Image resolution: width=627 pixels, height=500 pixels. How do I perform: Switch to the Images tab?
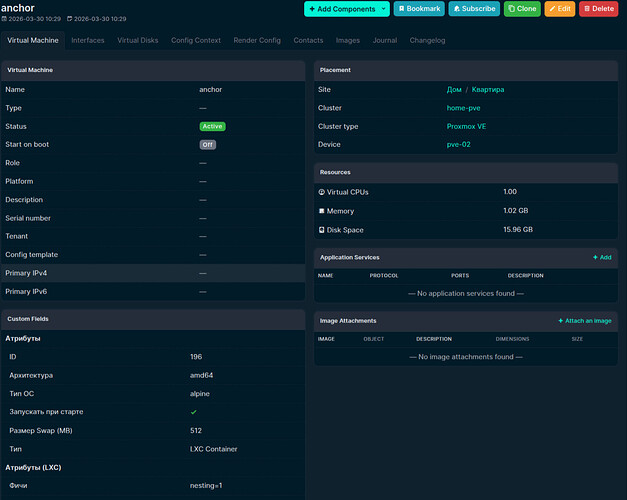(348, 40)
